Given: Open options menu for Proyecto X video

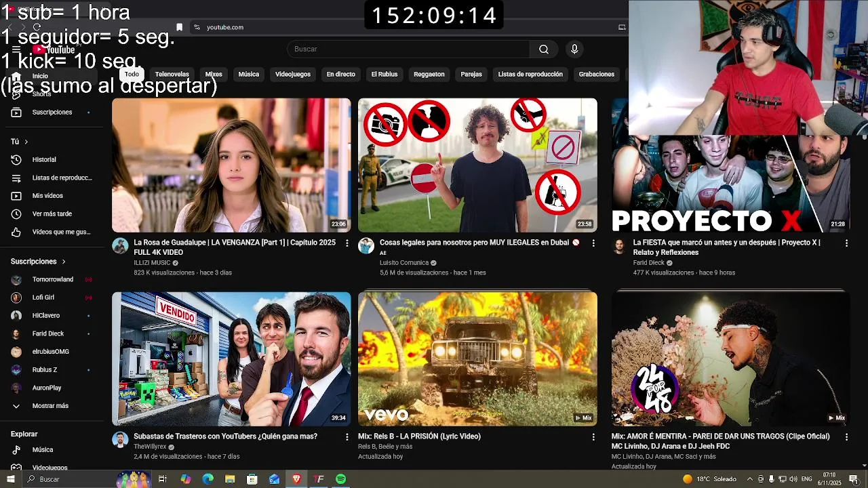Looking at the screenshot, I should pos(846,243).
